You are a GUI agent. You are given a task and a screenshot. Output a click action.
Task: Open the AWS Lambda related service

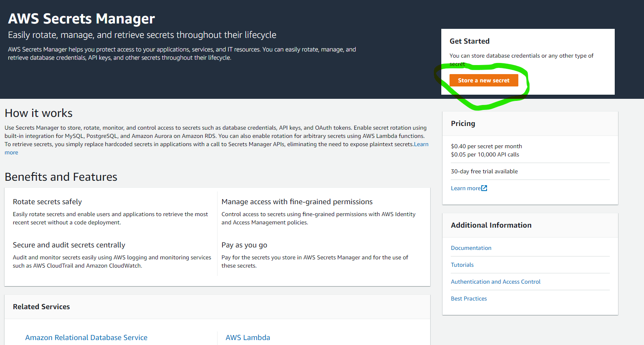coord(248,337)
